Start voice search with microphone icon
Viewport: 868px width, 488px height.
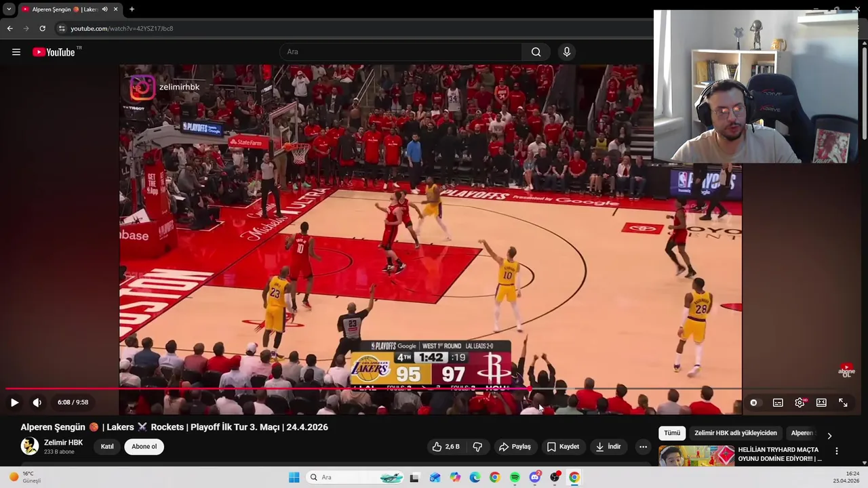pyautogui.click(x=567, y=52)
